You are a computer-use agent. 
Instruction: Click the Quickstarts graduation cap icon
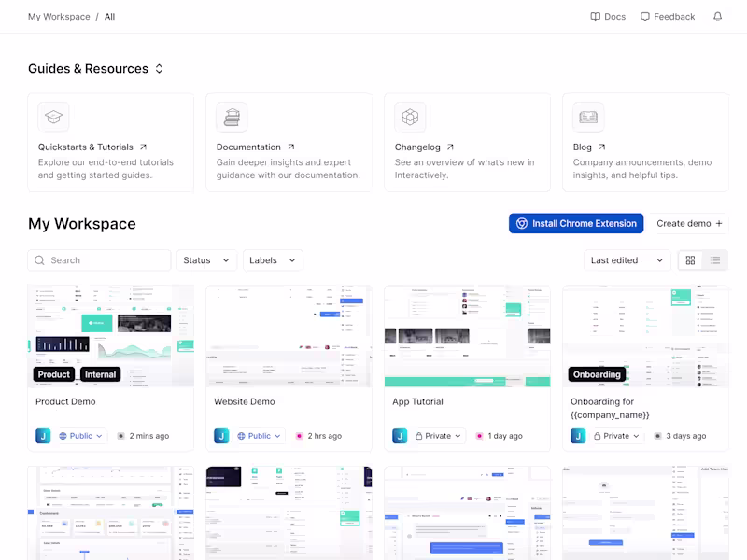[x=53, y=117]
